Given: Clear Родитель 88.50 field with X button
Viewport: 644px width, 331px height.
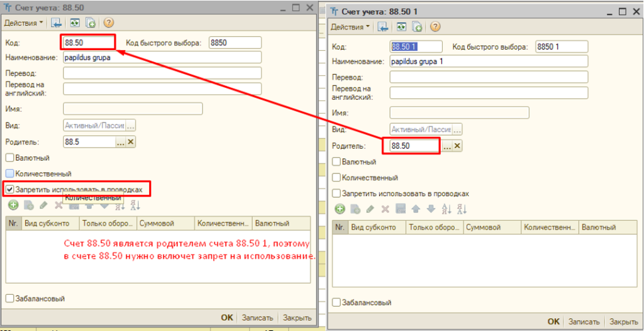Looking at the screenshot, I should (x=457, y=146).
